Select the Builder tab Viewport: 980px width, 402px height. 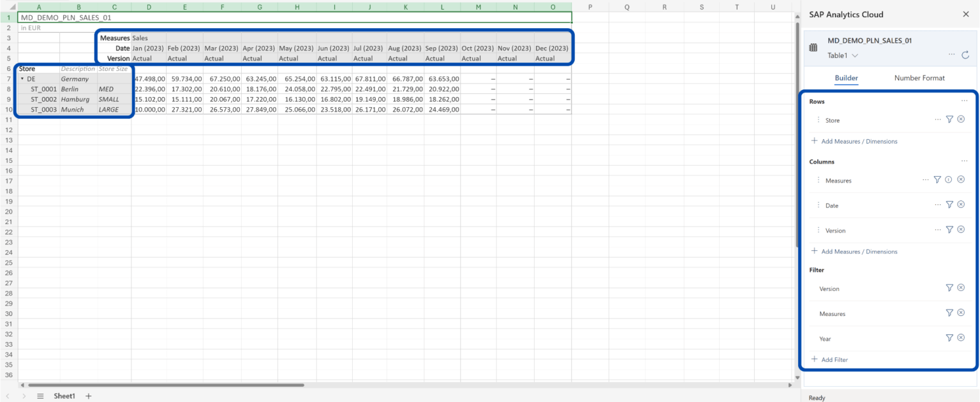coord(846,78)
